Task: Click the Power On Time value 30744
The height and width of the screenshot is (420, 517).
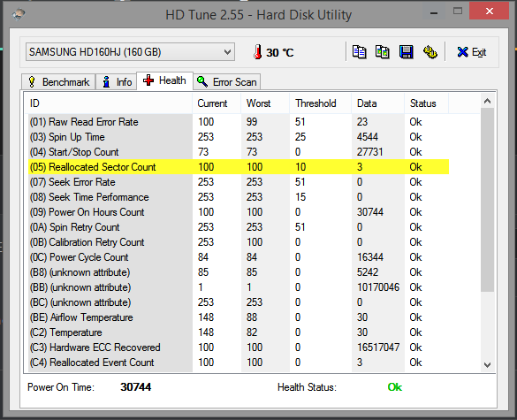Action: coord(135,387)
